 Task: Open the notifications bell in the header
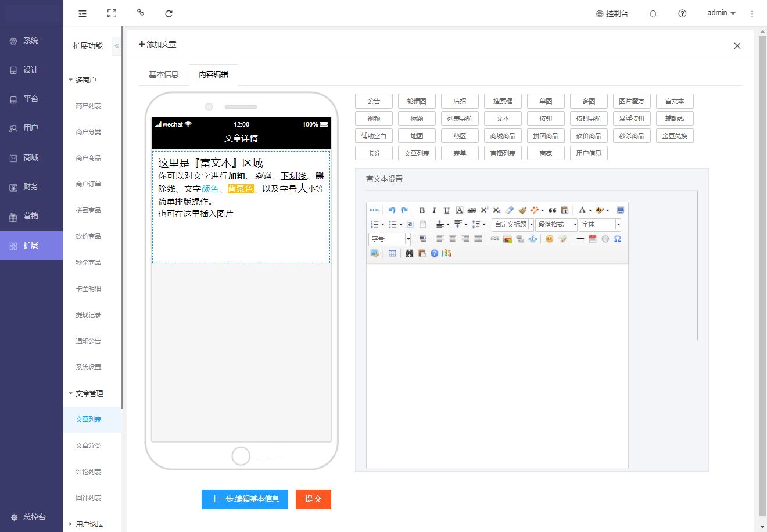(653, 13)
